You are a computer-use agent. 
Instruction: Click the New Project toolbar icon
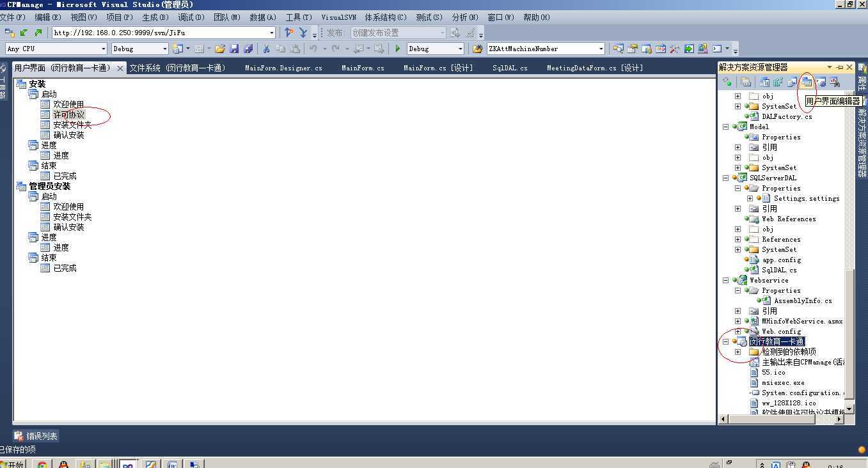[x=177, y=49]
